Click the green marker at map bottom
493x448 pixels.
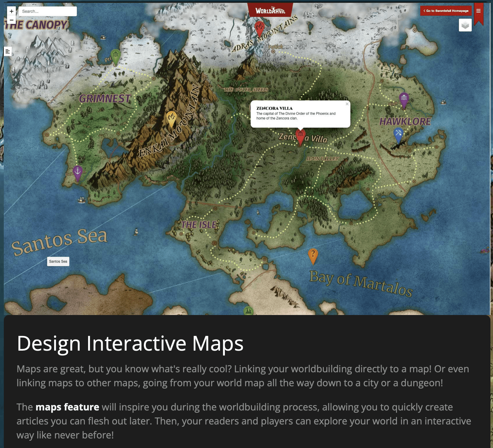click(x=248, y=311)
